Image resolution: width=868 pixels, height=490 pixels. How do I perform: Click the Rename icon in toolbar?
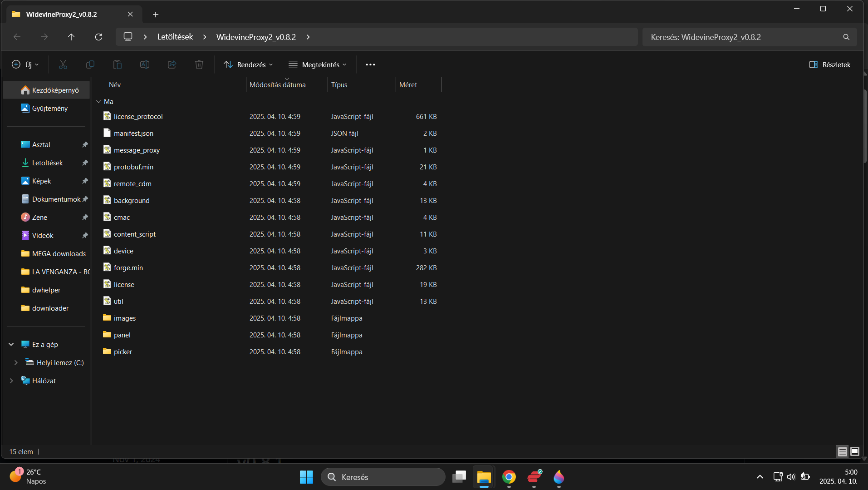coord(145,64)
